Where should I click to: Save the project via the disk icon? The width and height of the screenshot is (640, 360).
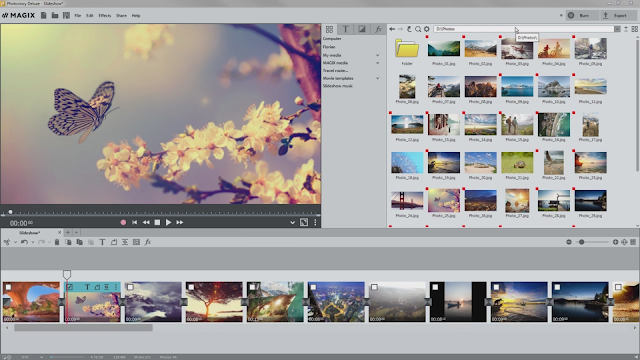click(x=66, y=16)
